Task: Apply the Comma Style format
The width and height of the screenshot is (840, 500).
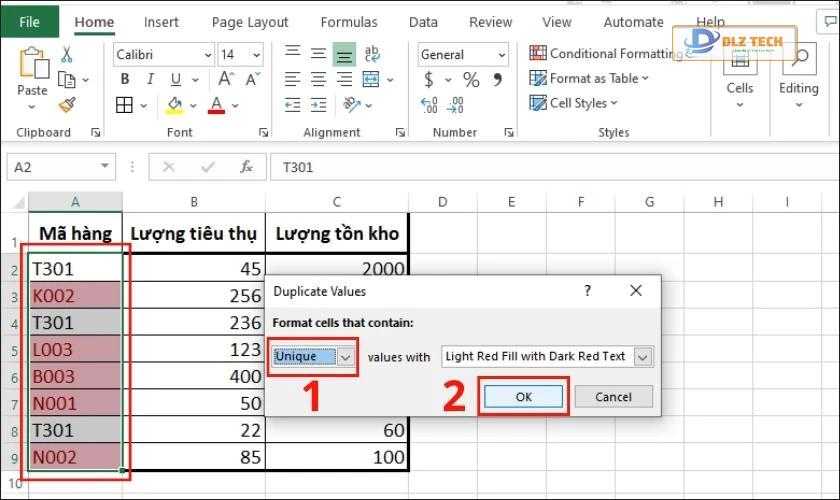Action: tap(498, 79)
